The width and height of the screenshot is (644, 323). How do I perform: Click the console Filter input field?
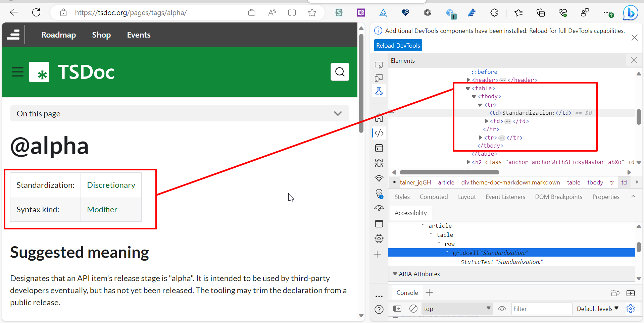click(541, 309)
